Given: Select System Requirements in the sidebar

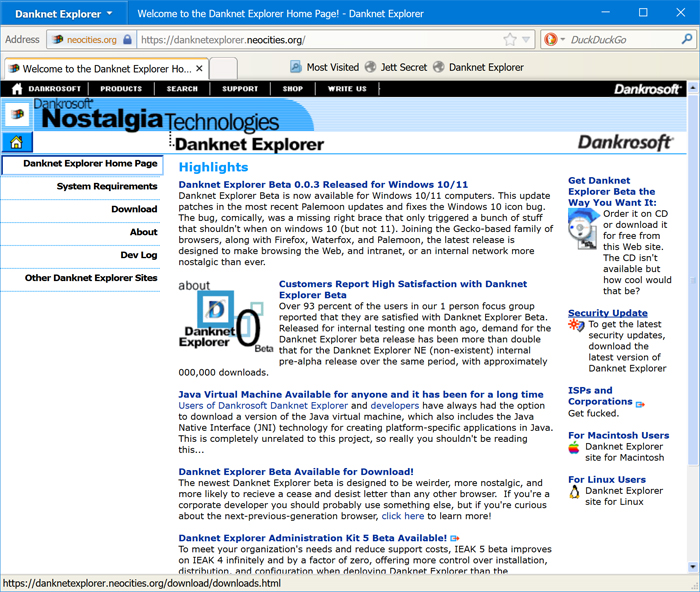Looking at the screenshot, I should pos(107,186).
